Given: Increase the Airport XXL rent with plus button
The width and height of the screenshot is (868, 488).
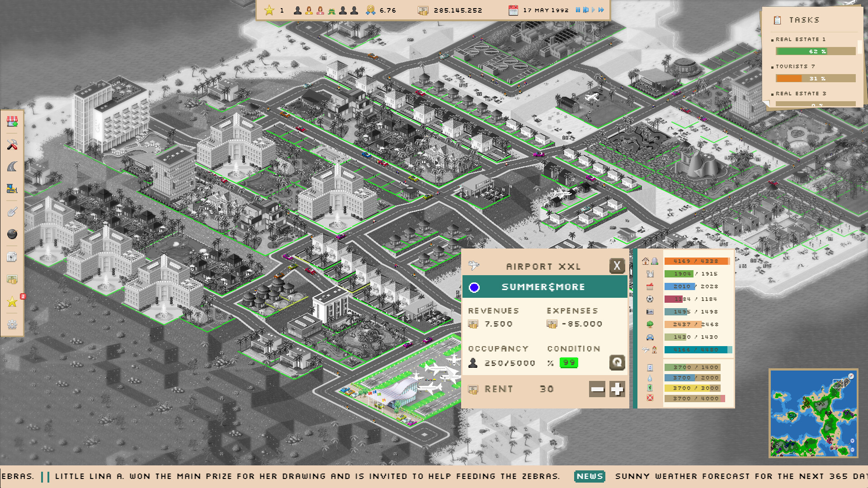Looking at the screenshot, I should tap(618, 389).
